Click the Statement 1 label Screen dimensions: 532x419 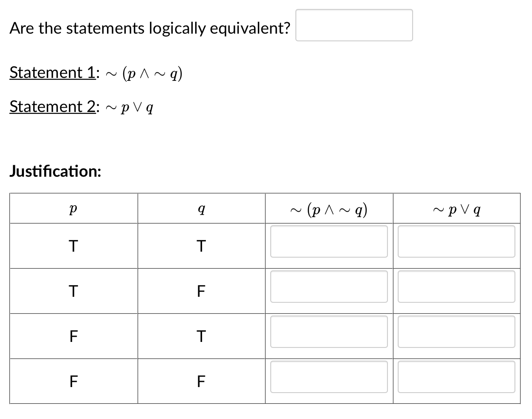coord(52,72)
